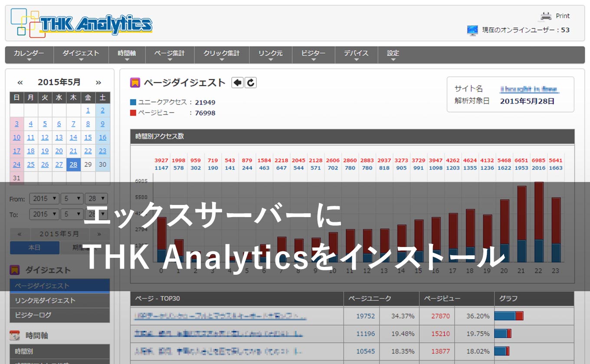This screenshot has height=364, width=590.
Task: Click the 時間軸 calendar section icon
Action: [x=15, y=335]
